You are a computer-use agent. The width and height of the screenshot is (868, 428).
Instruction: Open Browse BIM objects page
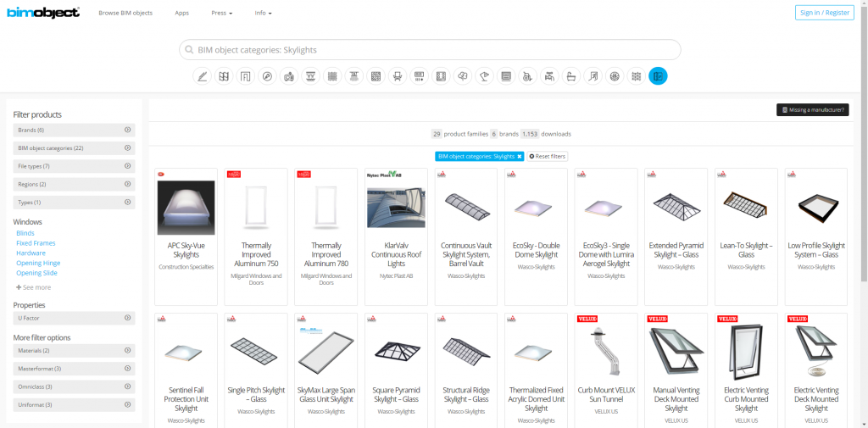(x=125, y=13)
